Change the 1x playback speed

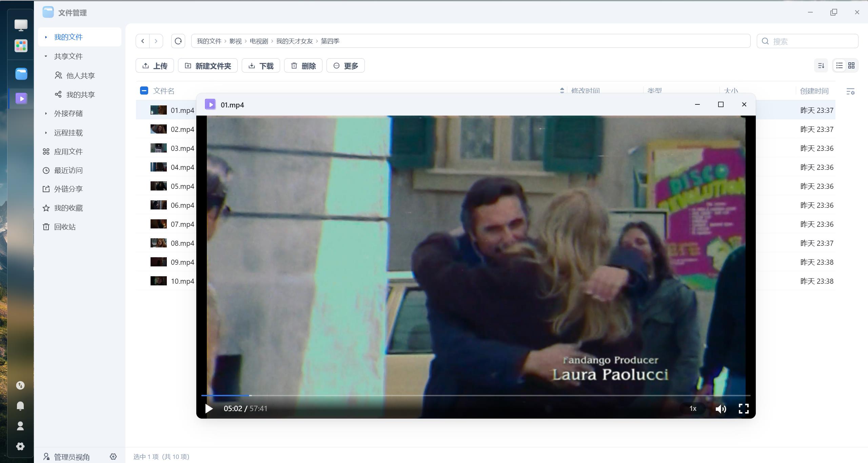pos(693,408)
